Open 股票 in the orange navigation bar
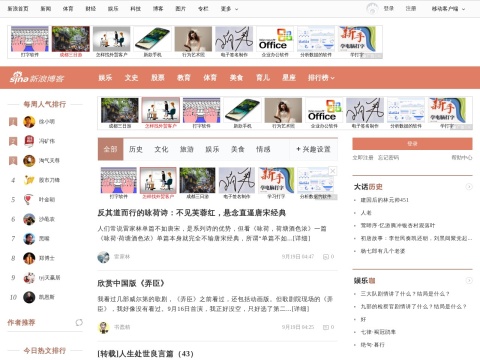 [x=158, y=78]
